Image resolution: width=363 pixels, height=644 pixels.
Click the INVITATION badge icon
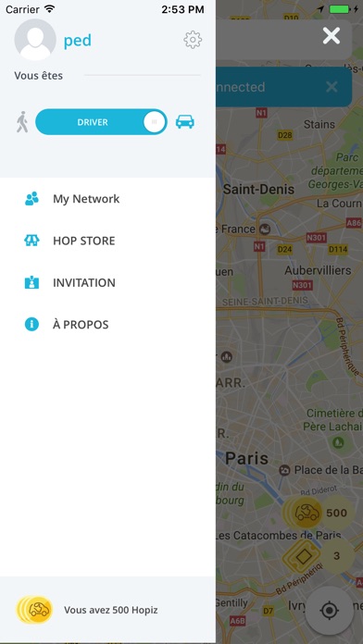[31, 282]
